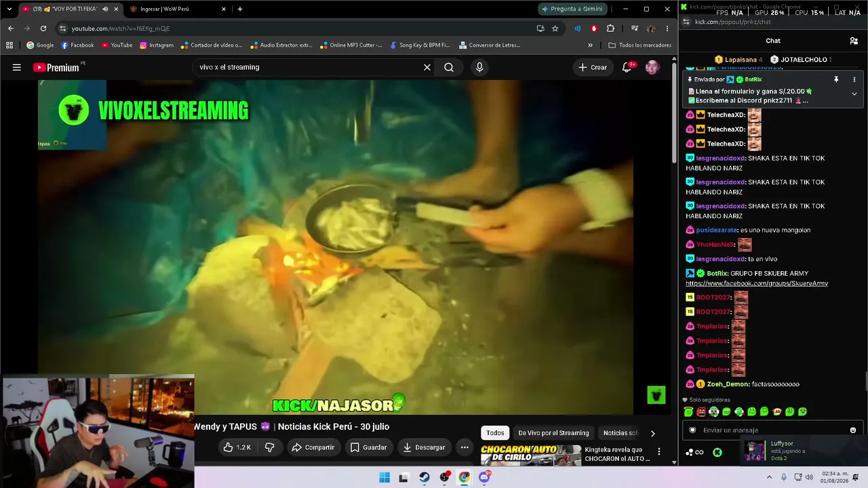Dislike the video with thumbs down
Viewport: 868px width, 488px height.
click(269, 447)
